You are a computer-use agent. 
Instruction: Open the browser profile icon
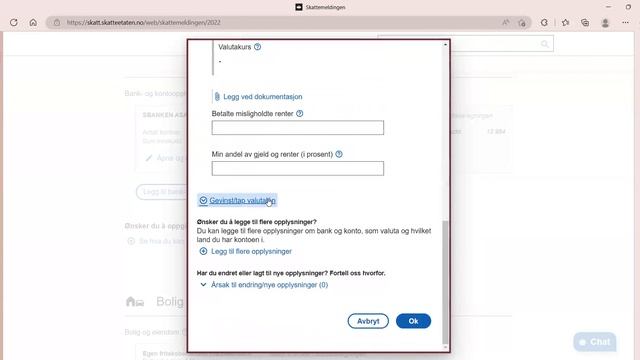(x=605, y=23)
